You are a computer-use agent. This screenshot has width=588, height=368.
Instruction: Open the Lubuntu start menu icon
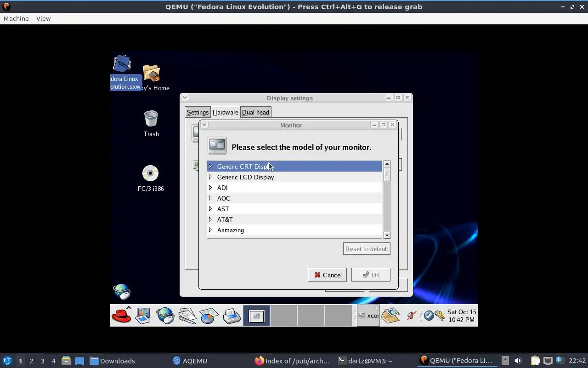7,361
